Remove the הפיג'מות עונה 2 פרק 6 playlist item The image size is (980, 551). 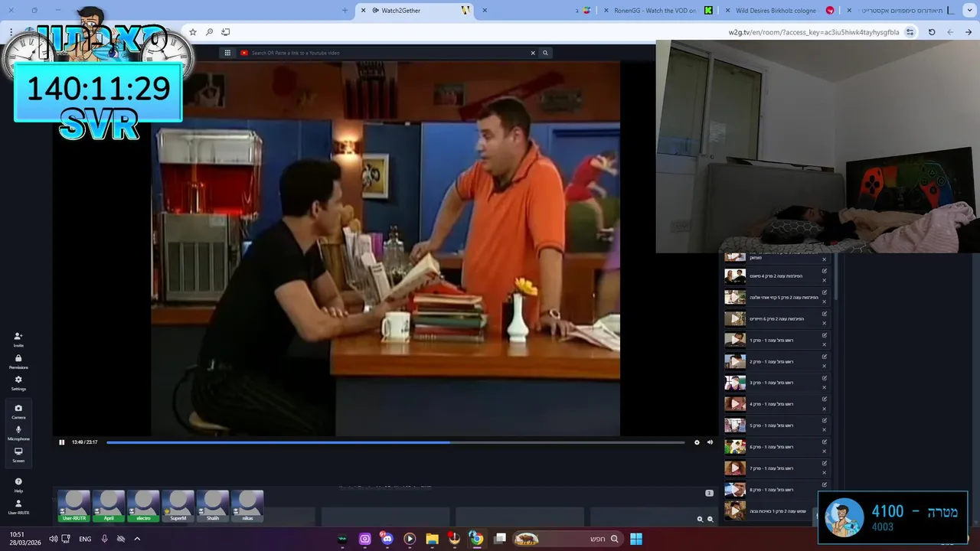click(x=825, y=323)
